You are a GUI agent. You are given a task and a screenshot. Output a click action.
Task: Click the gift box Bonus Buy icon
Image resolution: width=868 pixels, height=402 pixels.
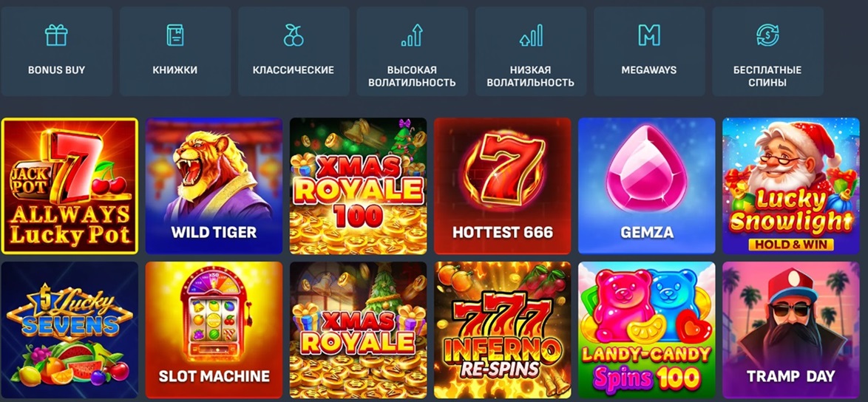pos(56,35)
